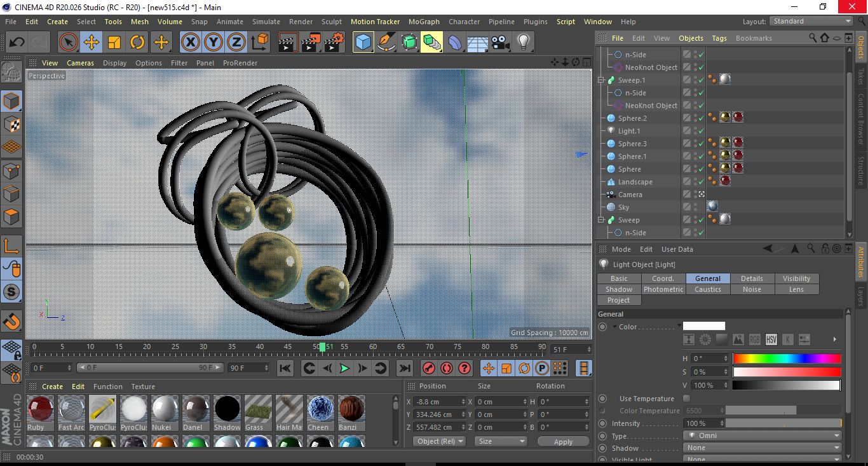Select the Cheen material thumbnail
The height and width of the screenshot is (466, 868).
pos(320,409)
